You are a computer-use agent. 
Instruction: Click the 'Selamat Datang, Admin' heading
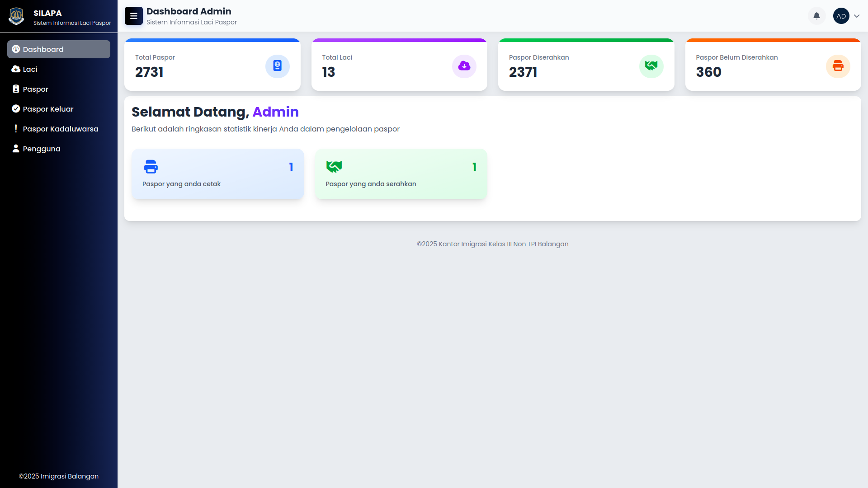click(x=215, y=112)
